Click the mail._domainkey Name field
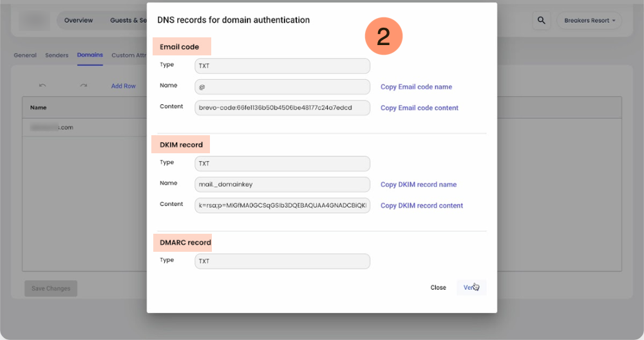This screenshot has height=340, width=644. click(x=282, y=185)
